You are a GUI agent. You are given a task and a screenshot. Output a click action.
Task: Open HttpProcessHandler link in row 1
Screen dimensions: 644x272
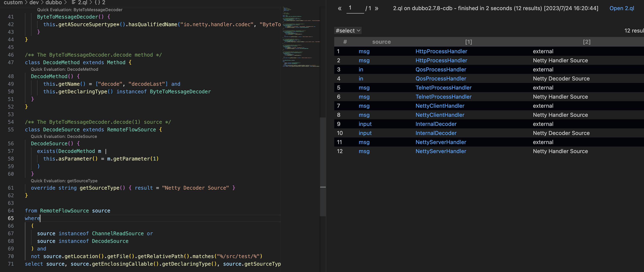point(441,51)
